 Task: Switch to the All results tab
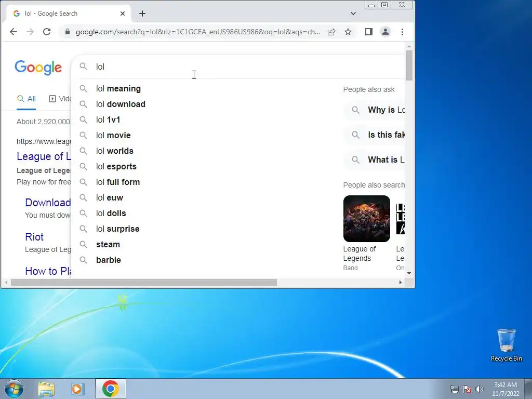(x=26, y=99)
